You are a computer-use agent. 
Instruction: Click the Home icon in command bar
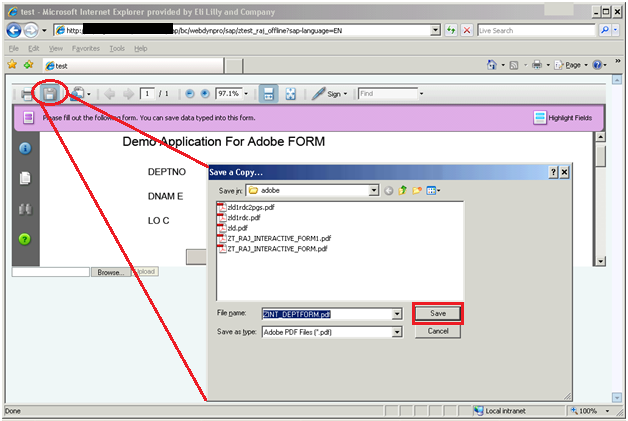pyautogui.click(x=491, y=65)
